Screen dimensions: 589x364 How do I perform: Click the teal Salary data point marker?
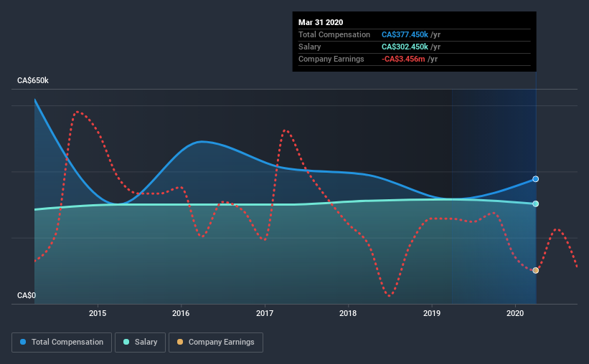coord(536,203)
